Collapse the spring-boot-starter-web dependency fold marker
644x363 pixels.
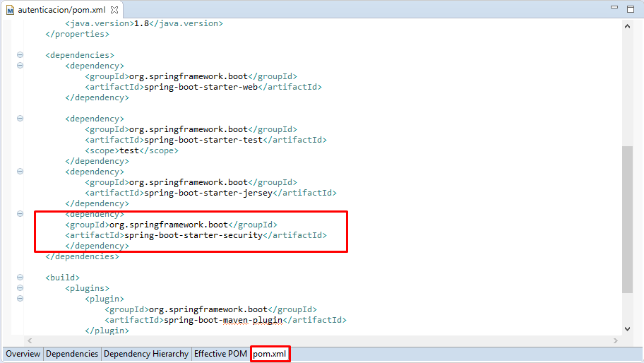pos(20,66)
